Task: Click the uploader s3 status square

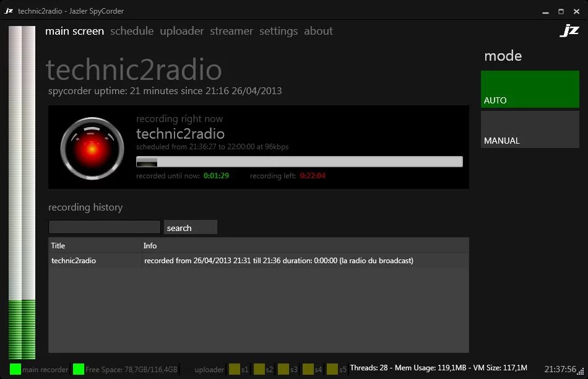Action: (283, 369)
